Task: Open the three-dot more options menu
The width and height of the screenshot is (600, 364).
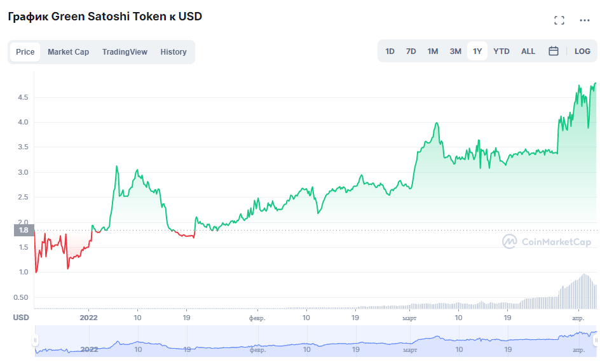Action: click(x=585, y=20)
